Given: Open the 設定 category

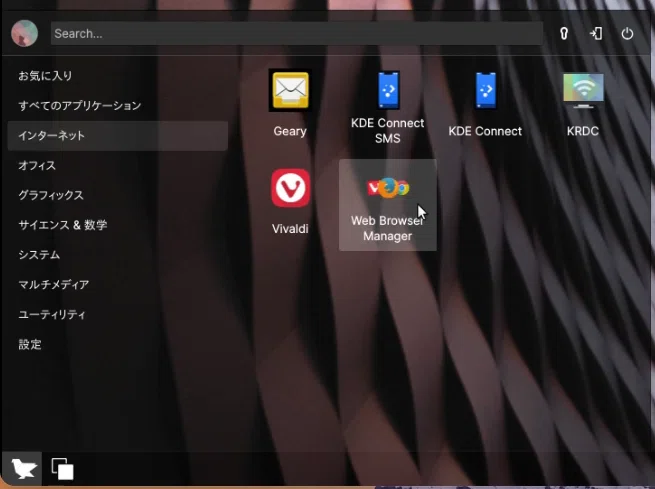Looking at the screenshot, I should pos(118,345).
